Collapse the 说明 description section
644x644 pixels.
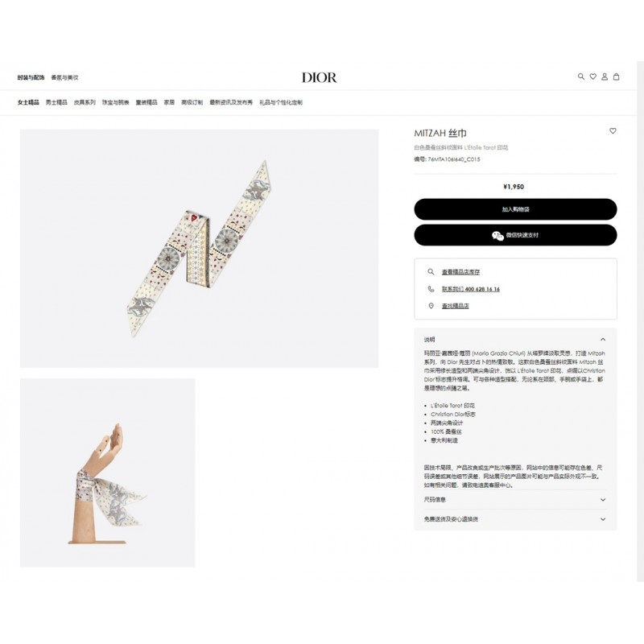point(602,339)
